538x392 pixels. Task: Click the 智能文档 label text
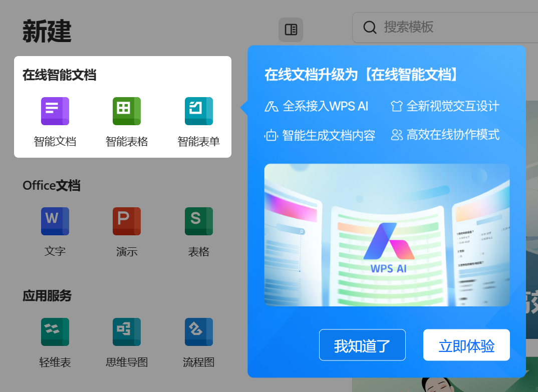coord(55,141)
